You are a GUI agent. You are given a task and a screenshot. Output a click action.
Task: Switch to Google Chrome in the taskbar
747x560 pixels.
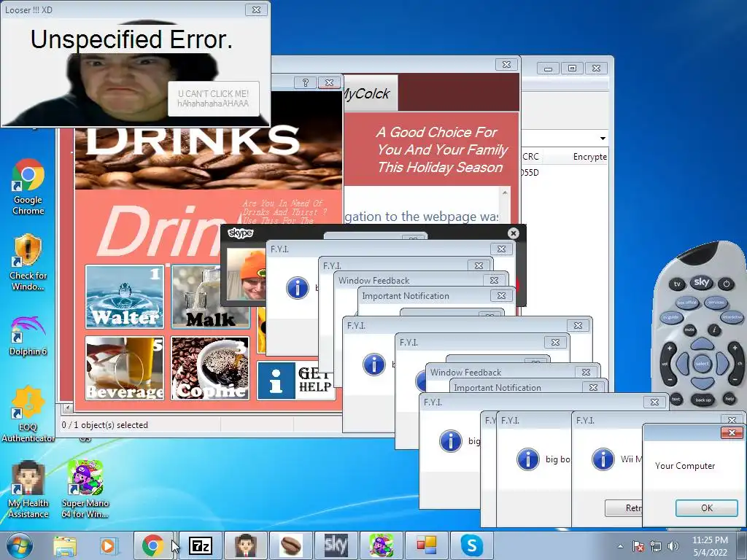click(153, 545)
